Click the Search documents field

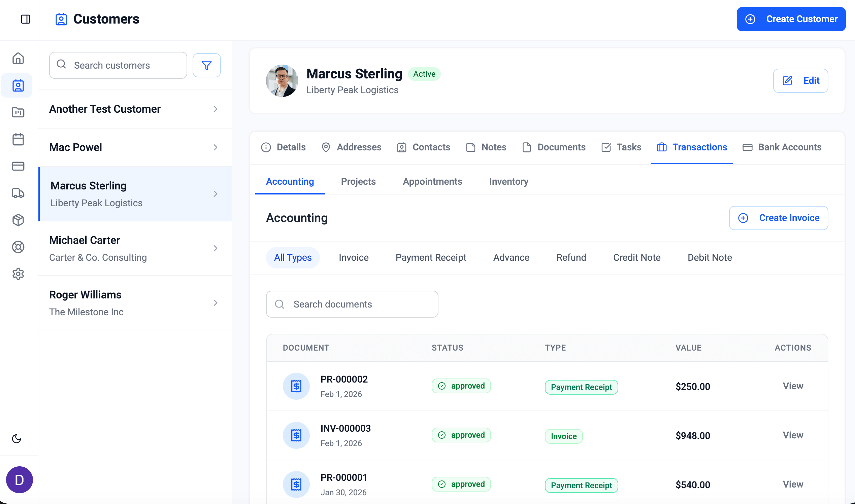click(352, 304)
